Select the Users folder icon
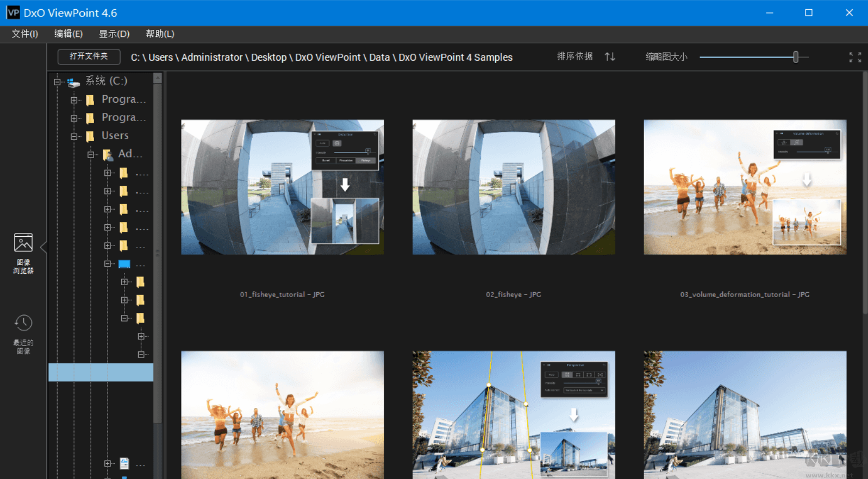 tap(90, 136)
